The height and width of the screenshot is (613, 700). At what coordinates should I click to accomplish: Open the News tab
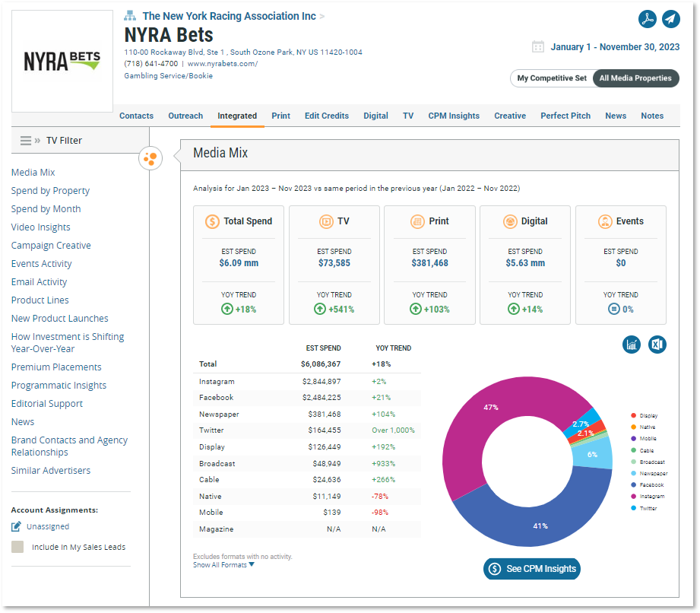point(616,116)
